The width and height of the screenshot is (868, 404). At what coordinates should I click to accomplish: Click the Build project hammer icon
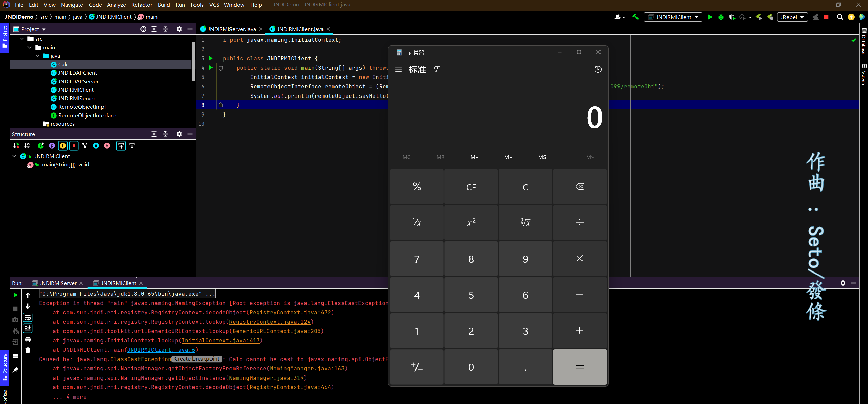635,17
